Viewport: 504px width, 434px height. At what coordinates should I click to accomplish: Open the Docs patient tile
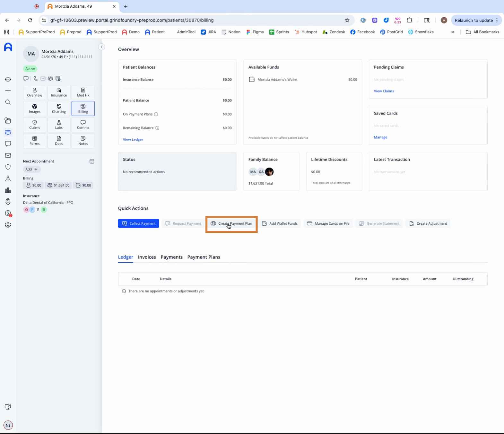(x=59, y=141)
